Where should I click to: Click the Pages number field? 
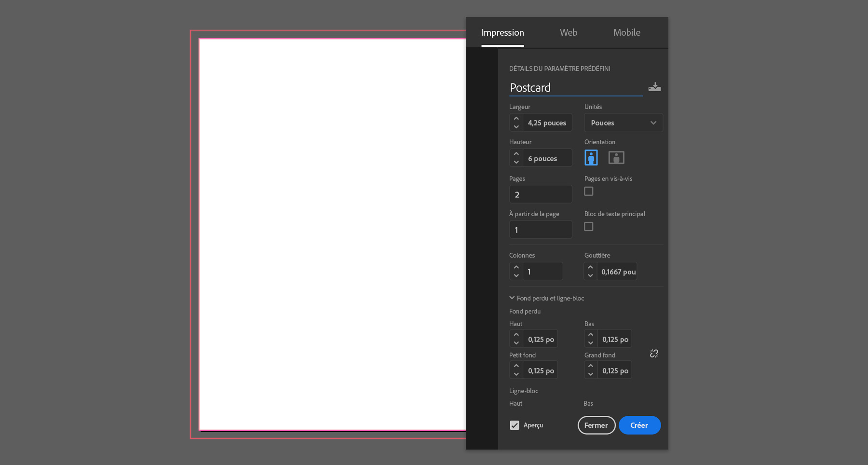coord(541,194)
